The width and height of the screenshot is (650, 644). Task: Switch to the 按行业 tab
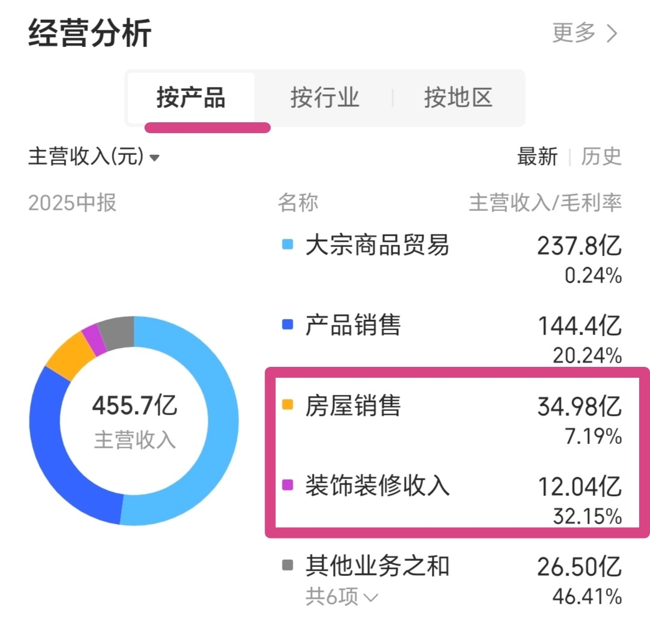tap(325, 98)
